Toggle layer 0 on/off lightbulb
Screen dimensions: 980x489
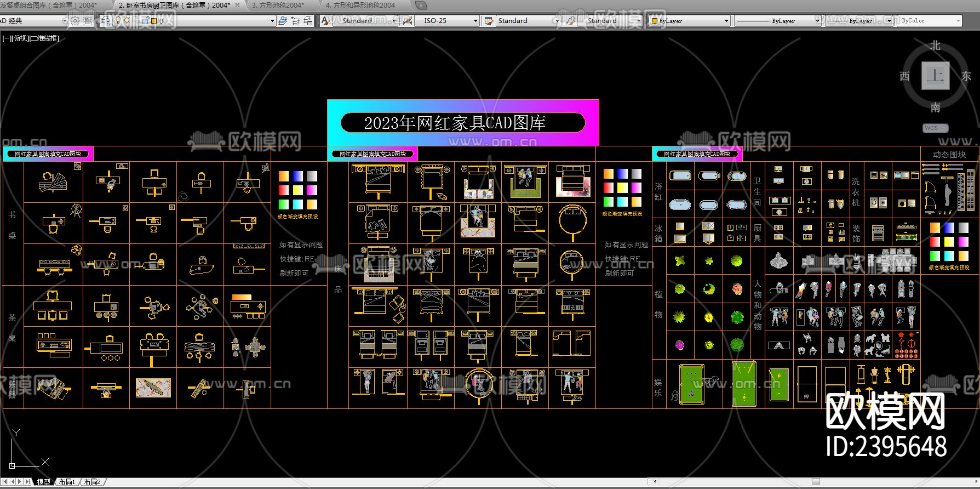pos(118,21)
